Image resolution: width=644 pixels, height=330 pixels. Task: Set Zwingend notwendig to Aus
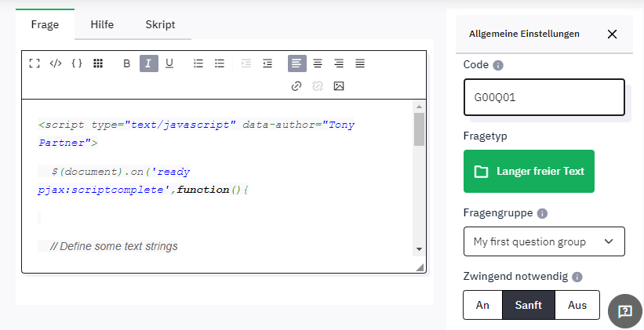click(577, 305)
